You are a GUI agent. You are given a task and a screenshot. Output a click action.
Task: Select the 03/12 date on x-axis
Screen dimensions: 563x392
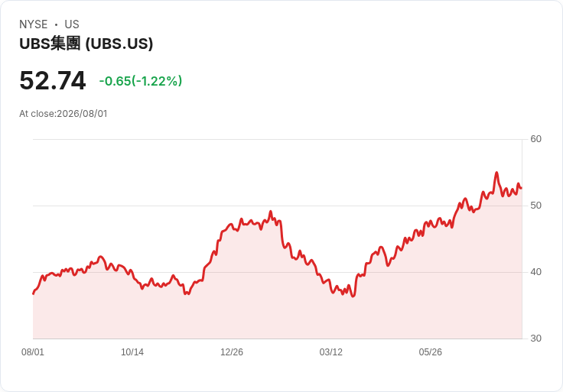point(331,352)
